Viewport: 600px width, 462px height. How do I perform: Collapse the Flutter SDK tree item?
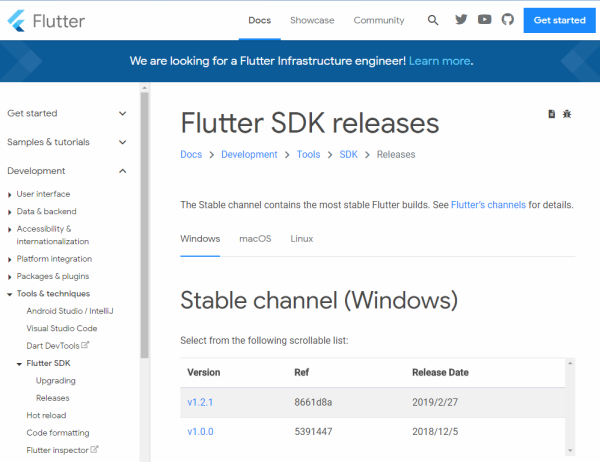pos(19,364)
